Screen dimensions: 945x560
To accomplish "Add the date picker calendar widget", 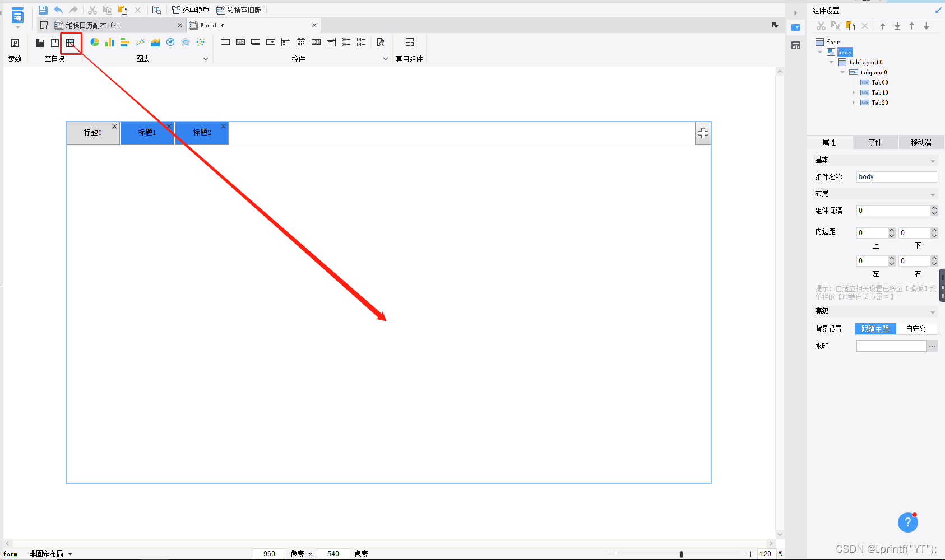I will [x=301, y=42].
